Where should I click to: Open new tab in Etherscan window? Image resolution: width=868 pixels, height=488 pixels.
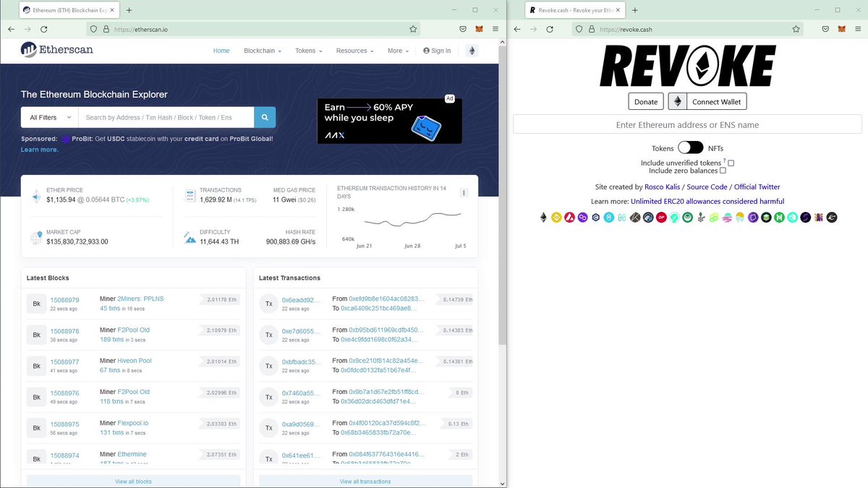(x=129, y=10)
